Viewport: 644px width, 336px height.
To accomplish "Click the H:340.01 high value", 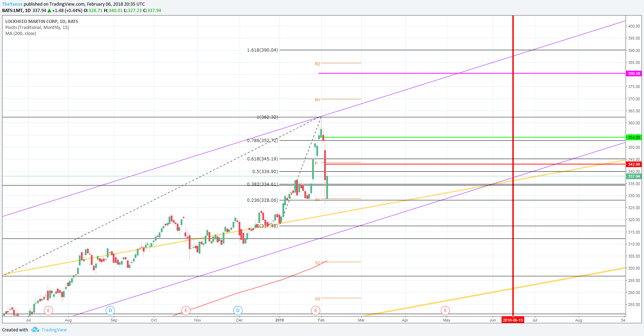I will (113, 11).
